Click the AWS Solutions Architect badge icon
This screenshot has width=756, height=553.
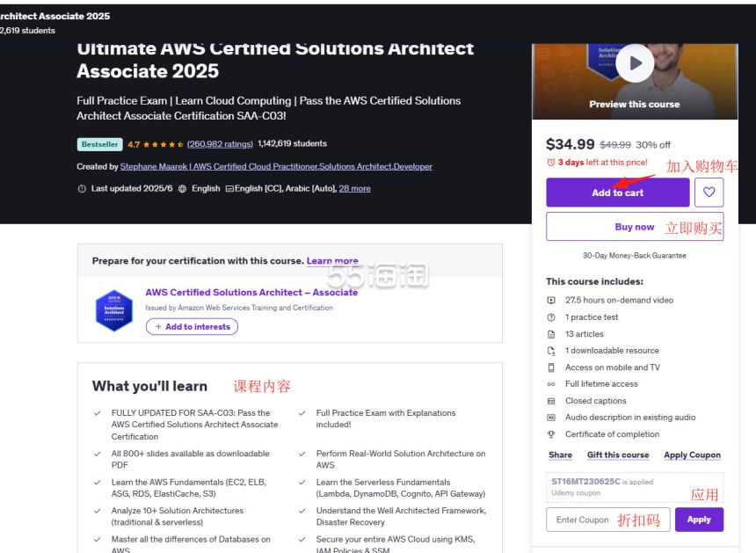pos(114,310)
